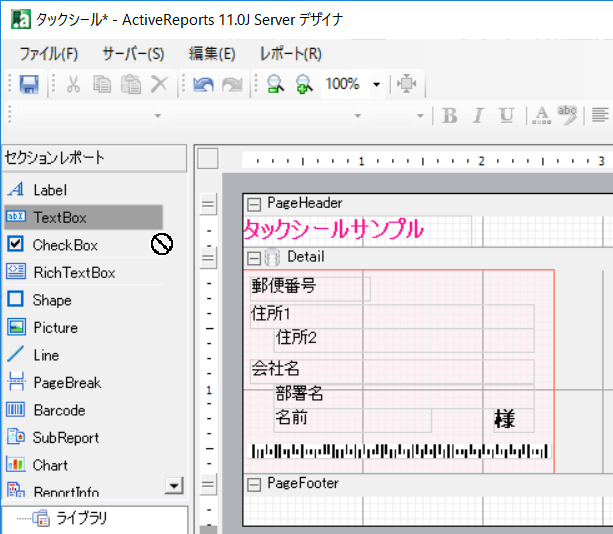Select the ライブラリ tree item
Image resolution: width=613 pixels, height=534 pixels.
[81, 517]
